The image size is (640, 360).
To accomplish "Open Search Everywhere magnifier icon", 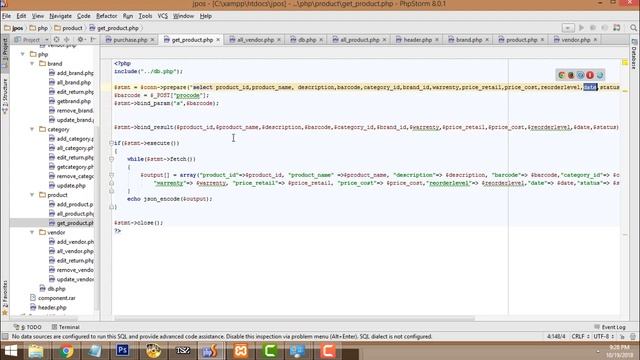I will 633,28.
